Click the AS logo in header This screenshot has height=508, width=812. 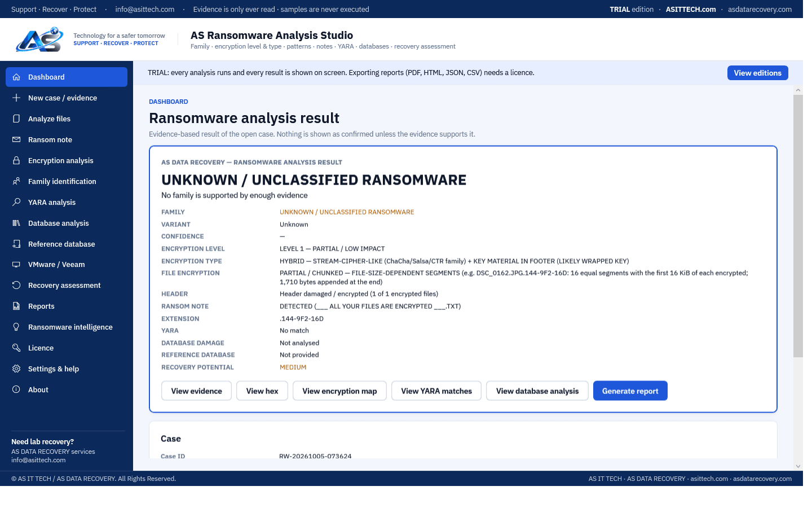point(39,40)
